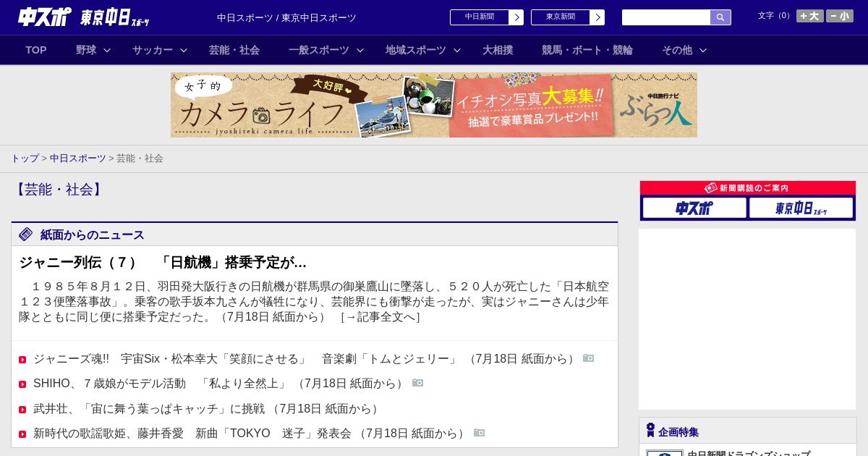This screenshot has height=456, width=868.
Task: Click 東京中日スポーツ subscription guide button
Action: point(801,208)
